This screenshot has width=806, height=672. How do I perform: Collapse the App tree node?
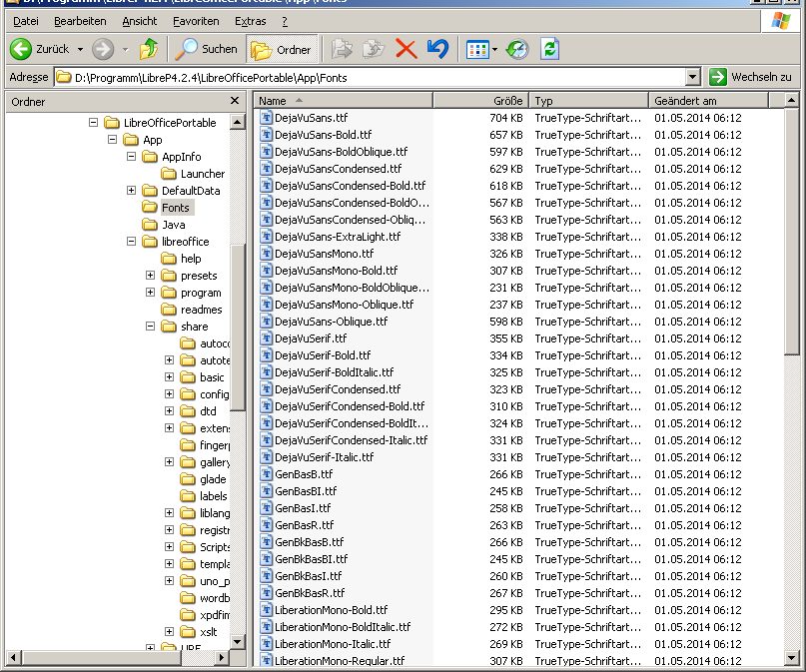tap(112, 139)
